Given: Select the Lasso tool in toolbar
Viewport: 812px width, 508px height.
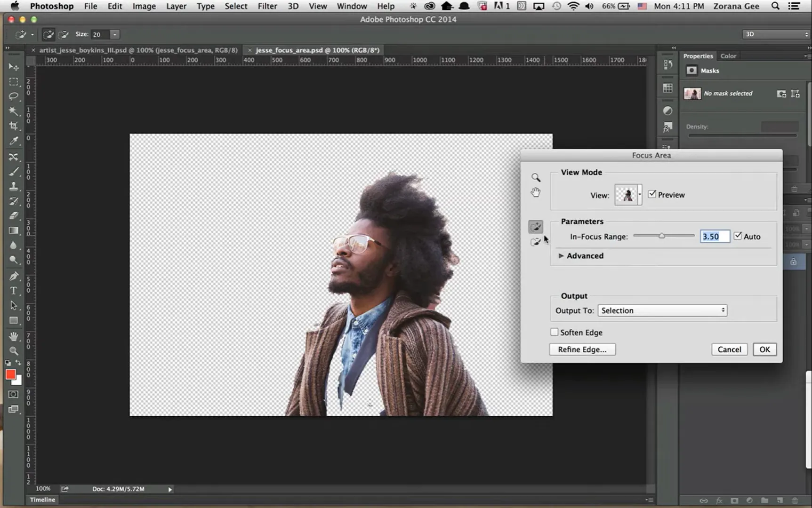Looking at the screenshot, I should [14, 96].
